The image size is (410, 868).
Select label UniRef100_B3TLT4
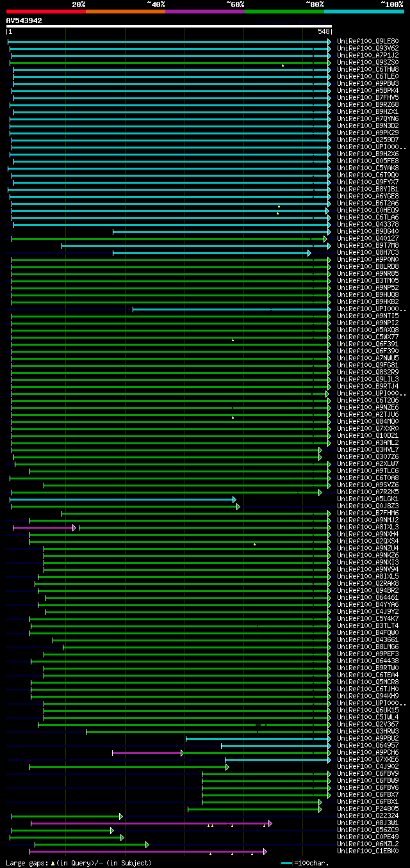click(368, 626)
